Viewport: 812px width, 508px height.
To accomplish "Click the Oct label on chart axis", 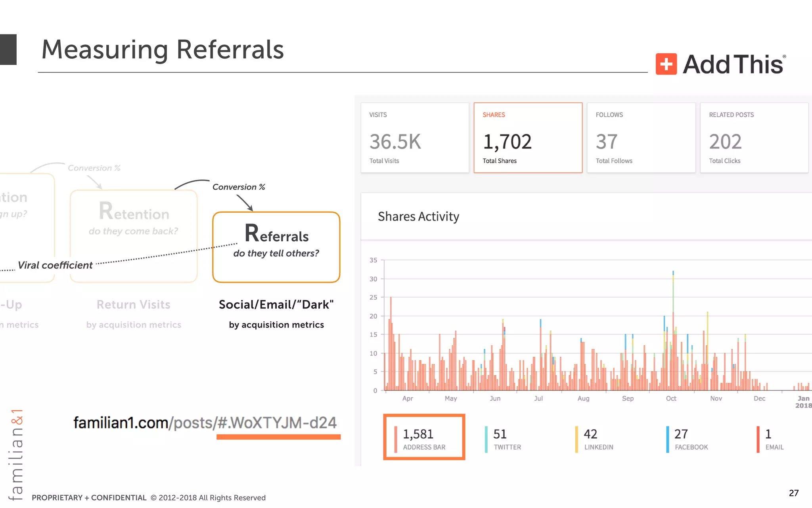I will pyautogui.click(x=671, y=398).
